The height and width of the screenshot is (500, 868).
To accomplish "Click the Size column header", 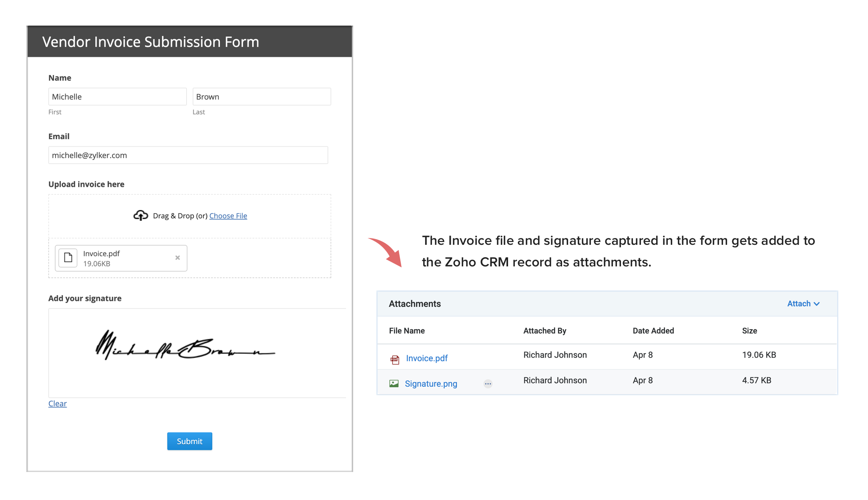I will 749,331.
